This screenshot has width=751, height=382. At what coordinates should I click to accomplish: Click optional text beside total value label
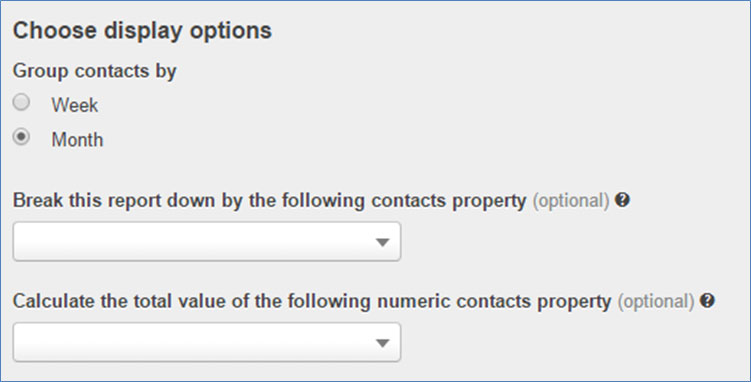point(656,302)
